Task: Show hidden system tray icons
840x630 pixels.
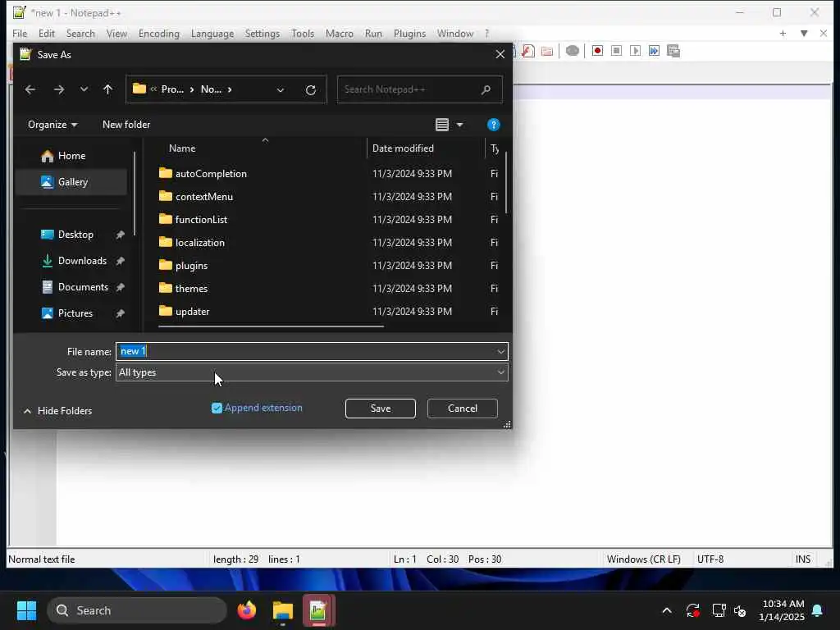Action: (667, 610)
